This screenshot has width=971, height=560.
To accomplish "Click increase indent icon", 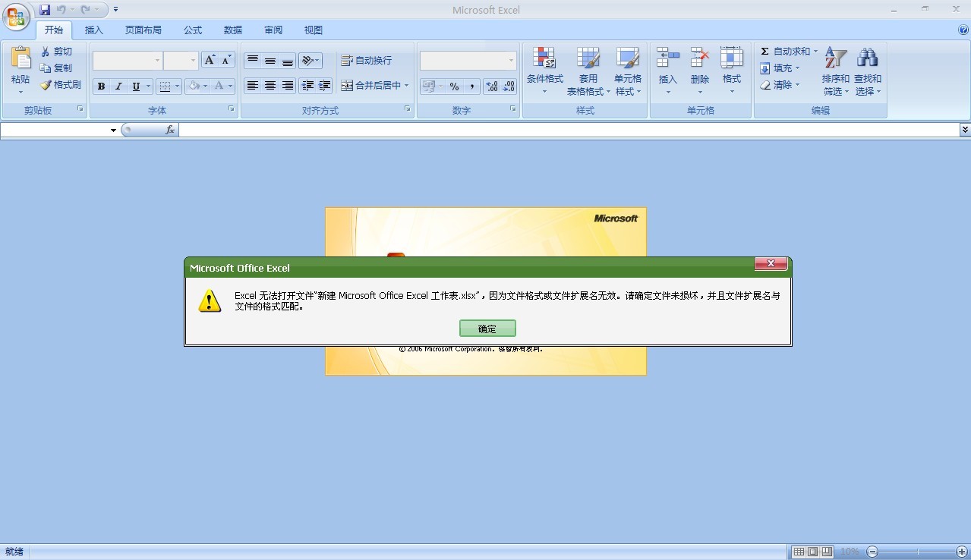I will coord(325,86).
